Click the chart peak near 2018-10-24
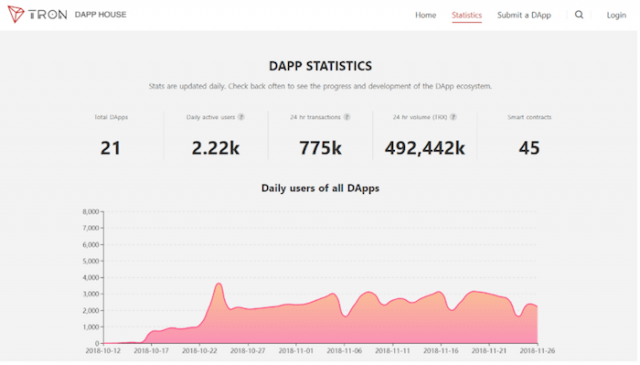 click(x=219, y=284)
